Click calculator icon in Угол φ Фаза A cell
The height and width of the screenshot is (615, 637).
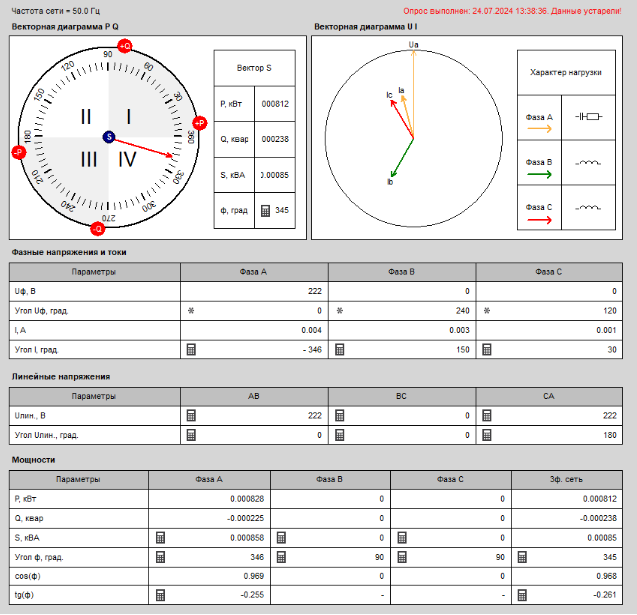pyautogui.click(x=160, y=557)
